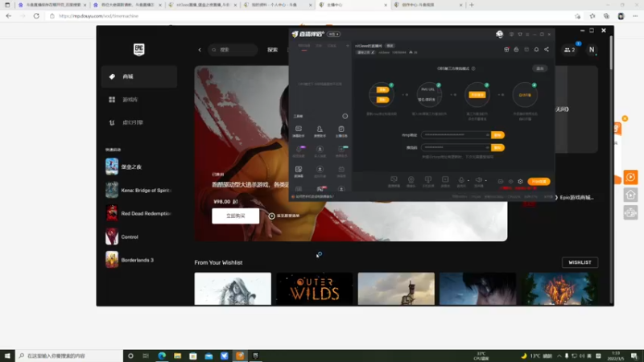644x362 pixels.
Task: Click the streaming tool user avatar
Action: click(499, 34)
